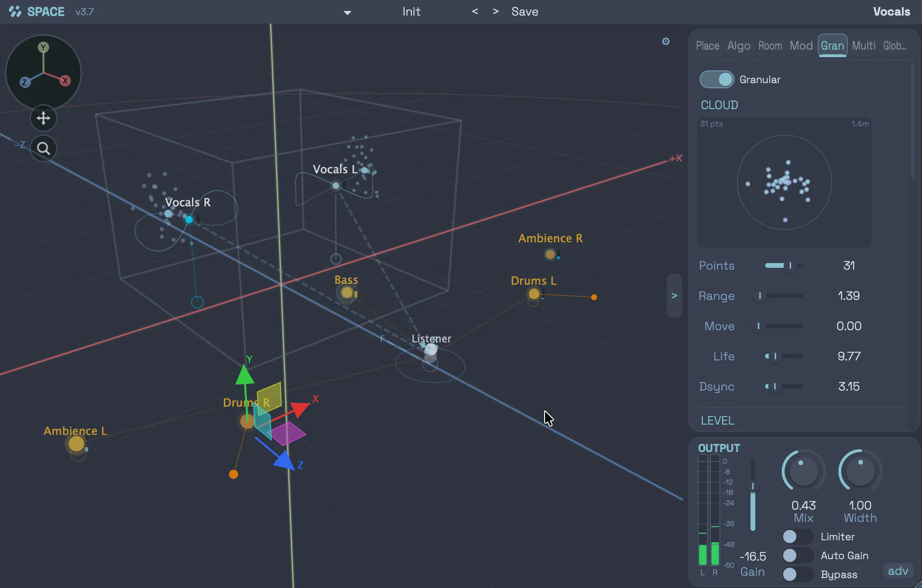
Task: Enable the Auto Gain toggle
Action: click(x=798, y=555)
